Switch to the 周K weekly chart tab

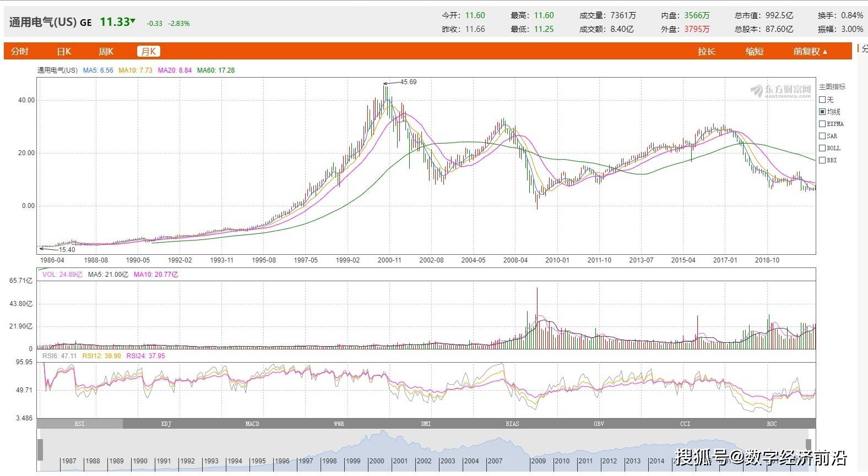pyautogui.click(x=106, y=51)
